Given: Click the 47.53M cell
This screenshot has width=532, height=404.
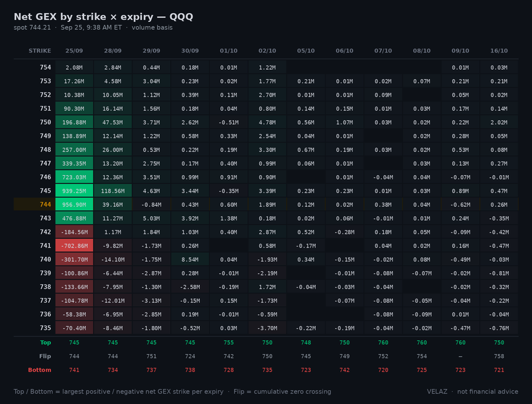Looking at the screenshot, I should 113,122.
